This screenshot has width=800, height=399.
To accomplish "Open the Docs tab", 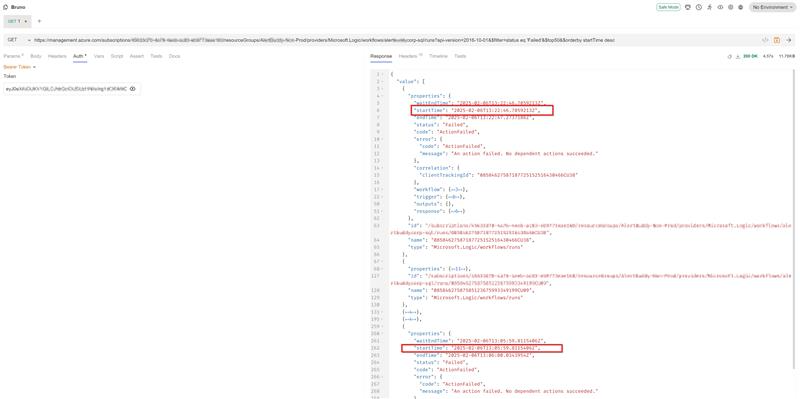I will coord(174,56).
